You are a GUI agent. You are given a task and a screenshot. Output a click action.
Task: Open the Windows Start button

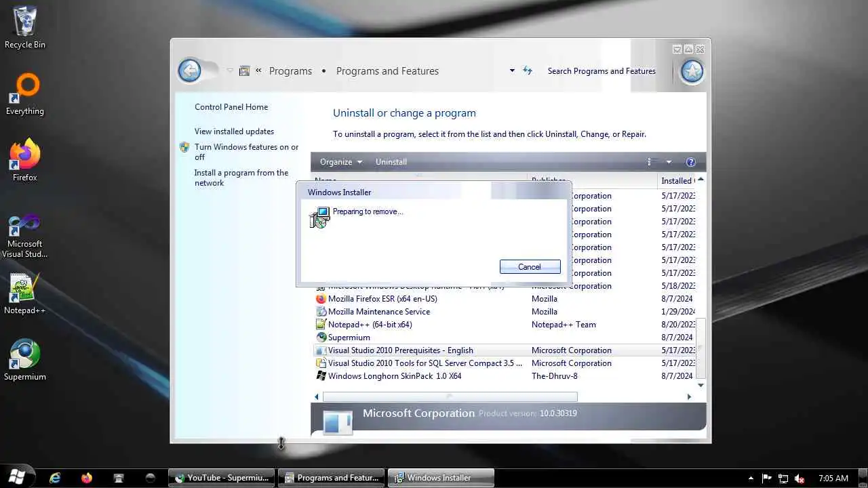pos(16,477)
